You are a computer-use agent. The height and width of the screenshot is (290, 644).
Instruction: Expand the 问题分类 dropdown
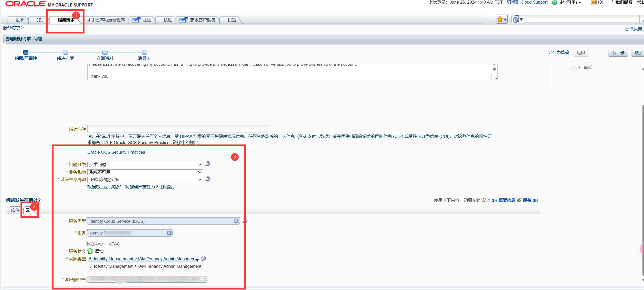point(145,164)
